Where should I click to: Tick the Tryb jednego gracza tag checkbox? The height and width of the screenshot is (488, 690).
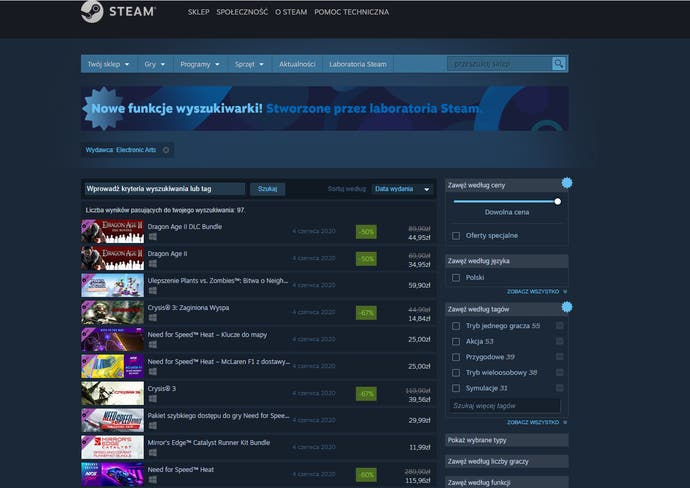456,326
